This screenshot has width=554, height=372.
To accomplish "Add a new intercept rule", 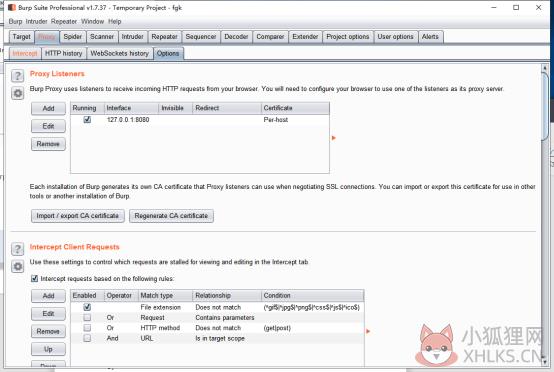I will click(x=48, y=296).
